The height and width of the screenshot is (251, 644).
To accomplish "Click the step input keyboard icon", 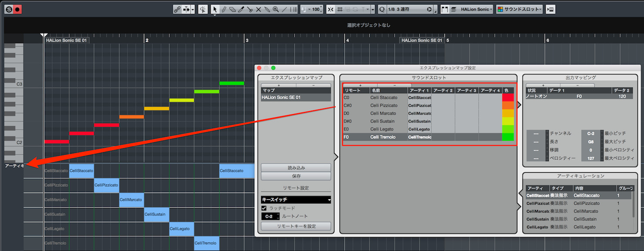I will [550, 9].
